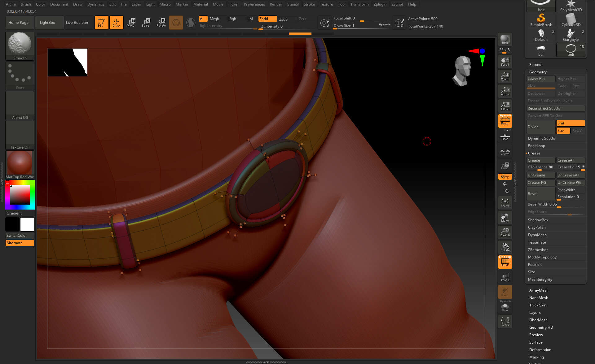Toggle the Floor grid
The height and width of the screenshot is (364, 595).
tap(505, 136)
